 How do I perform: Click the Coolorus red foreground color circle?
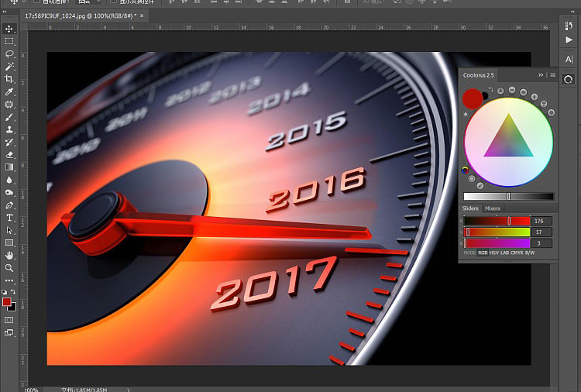[472, 98]
